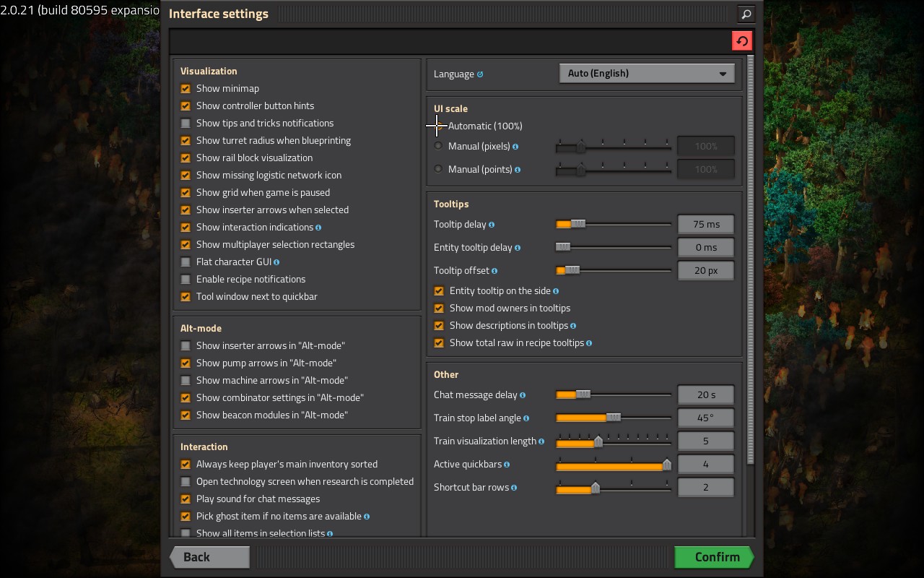Uncheck Show mod owners in tooltips

coord(439,309)
